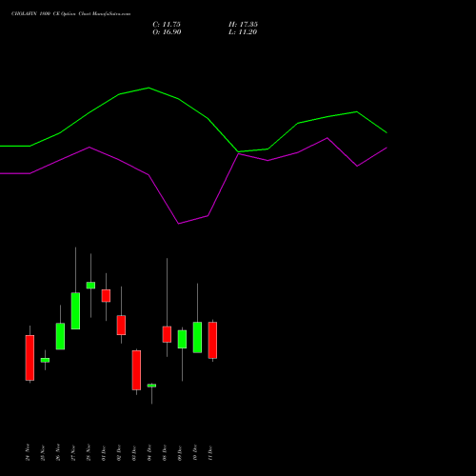Image resolution: width=476 pixels, height=476 pixels.
Task: Click the 25 Nov date label
Action: 43,452
